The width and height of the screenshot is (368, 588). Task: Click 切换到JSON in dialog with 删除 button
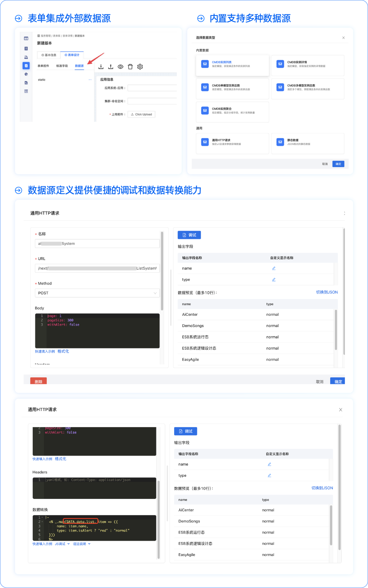point(327,292)
